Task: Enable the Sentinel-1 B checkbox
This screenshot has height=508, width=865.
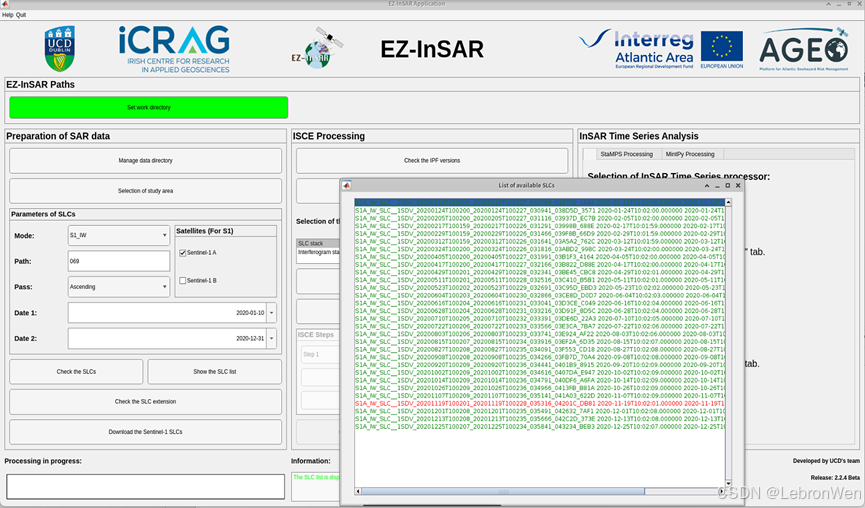Action: coord(183,281)
